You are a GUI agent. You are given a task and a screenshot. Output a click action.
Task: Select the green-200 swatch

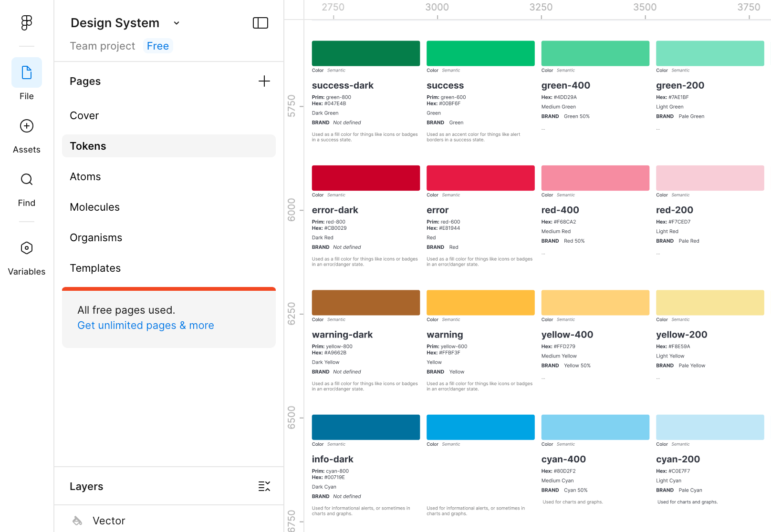point(710,53)
